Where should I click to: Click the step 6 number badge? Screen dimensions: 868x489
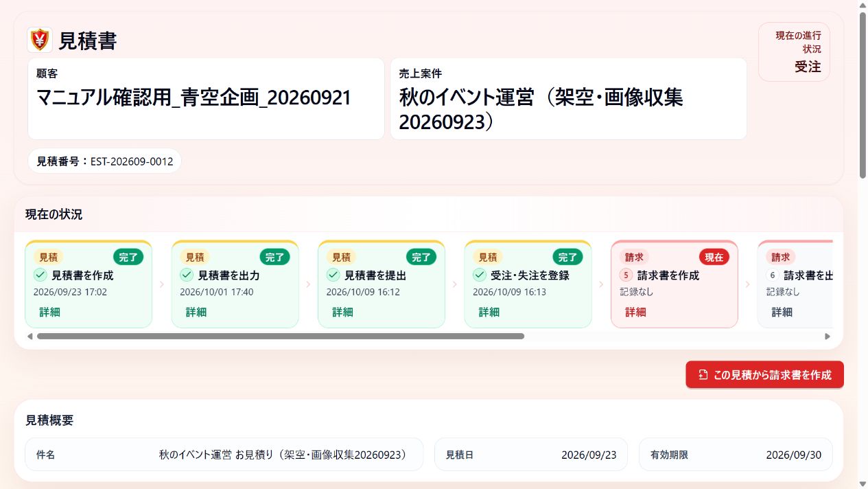772,275
